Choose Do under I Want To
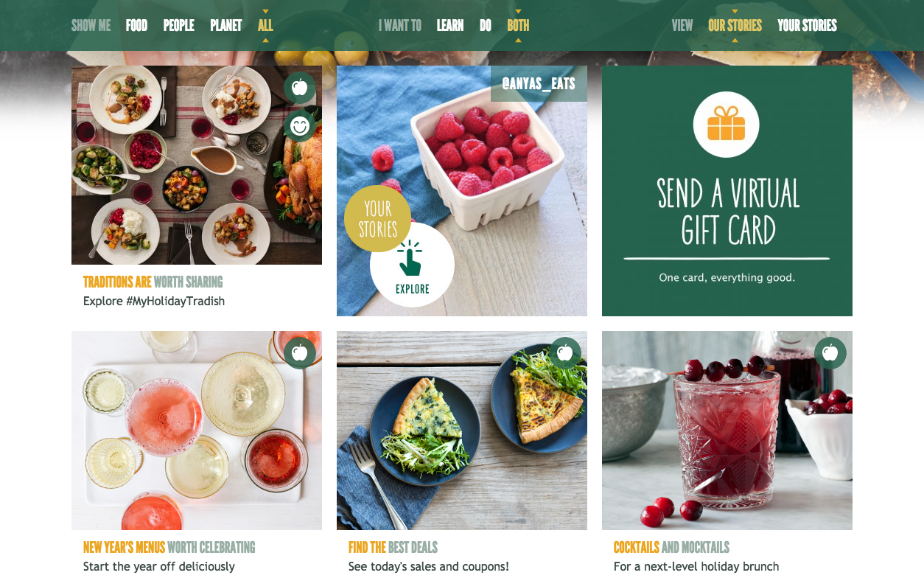Screen dimensions: 924x578 click(x=486, y=25)
